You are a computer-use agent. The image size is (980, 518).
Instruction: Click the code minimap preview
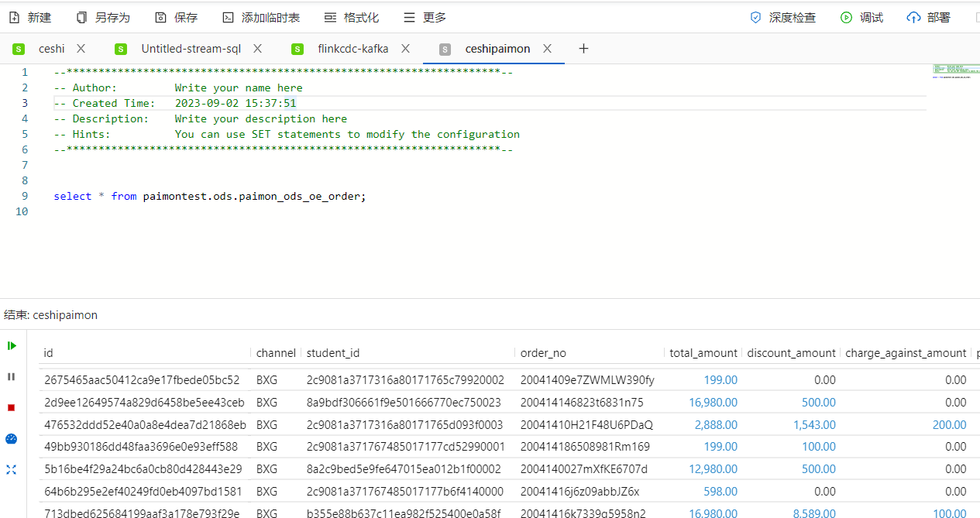click(955, 71)
